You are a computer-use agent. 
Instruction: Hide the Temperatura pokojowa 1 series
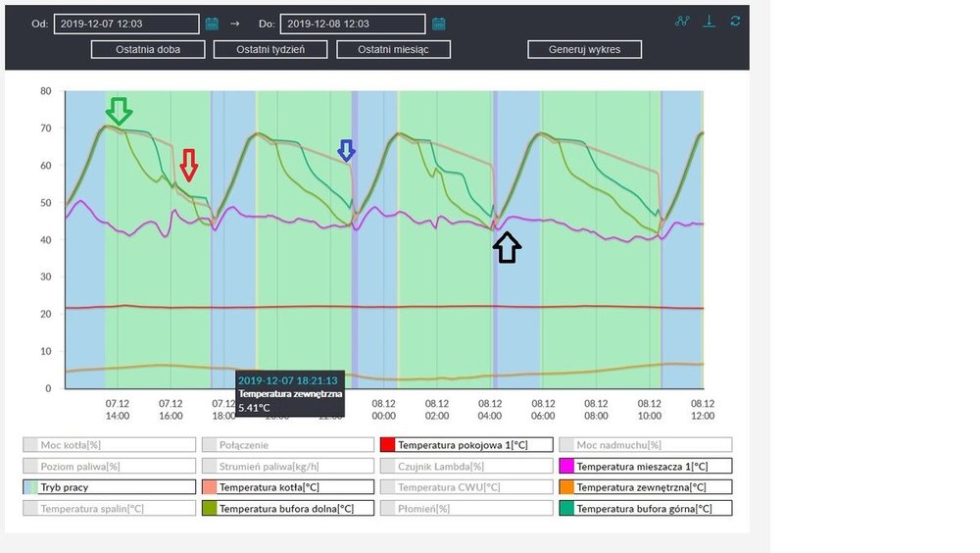(x=466, y=444)
